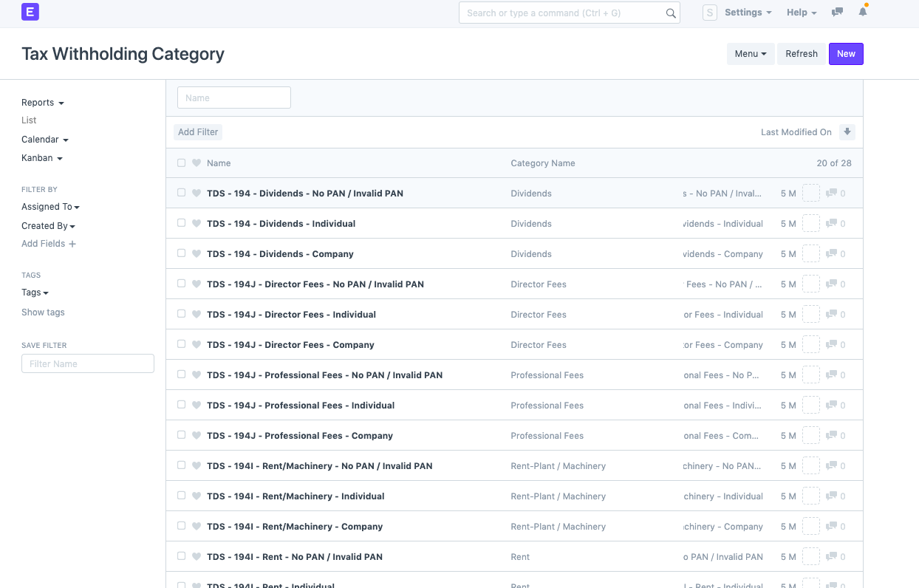This screenshot has width=919, height=588.
Task: Open the notifications bell icon
Action: click(x=862, y=12)
